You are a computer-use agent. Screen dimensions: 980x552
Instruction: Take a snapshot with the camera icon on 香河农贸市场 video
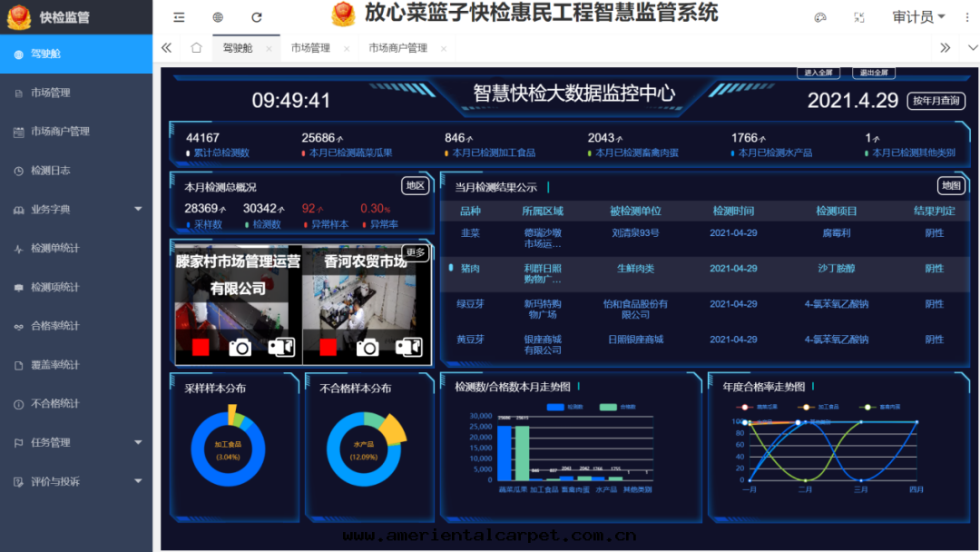pos(367,346)
